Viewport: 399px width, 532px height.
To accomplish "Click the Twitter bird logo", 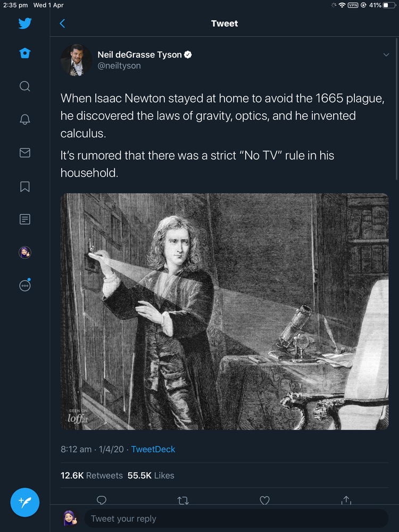I will pyautogui.click(x=24, y=23).
